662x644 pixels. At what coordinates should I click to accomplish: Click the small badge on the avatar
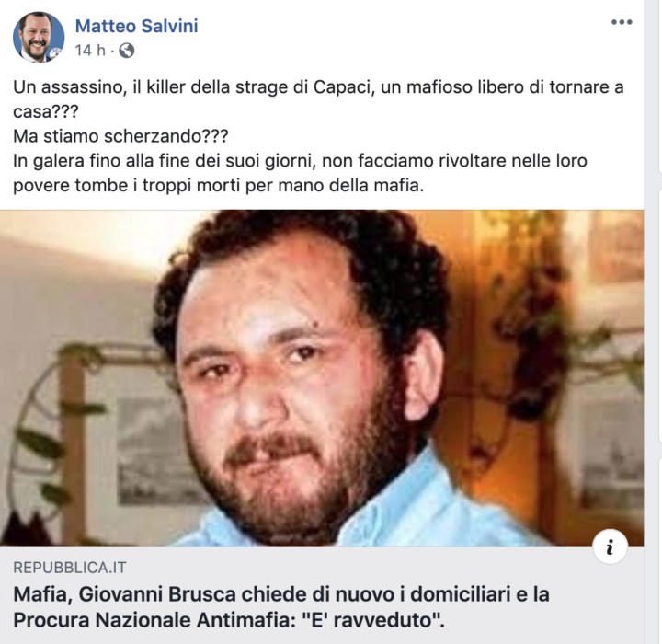click(54, 52)
